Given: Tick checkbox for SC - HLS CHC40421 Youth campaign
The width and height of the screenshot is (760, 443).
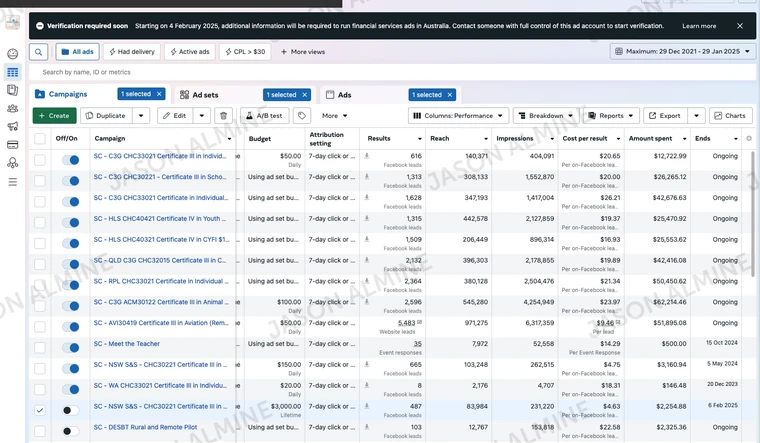Looking at the screenshot, I should tap(40, 222).
